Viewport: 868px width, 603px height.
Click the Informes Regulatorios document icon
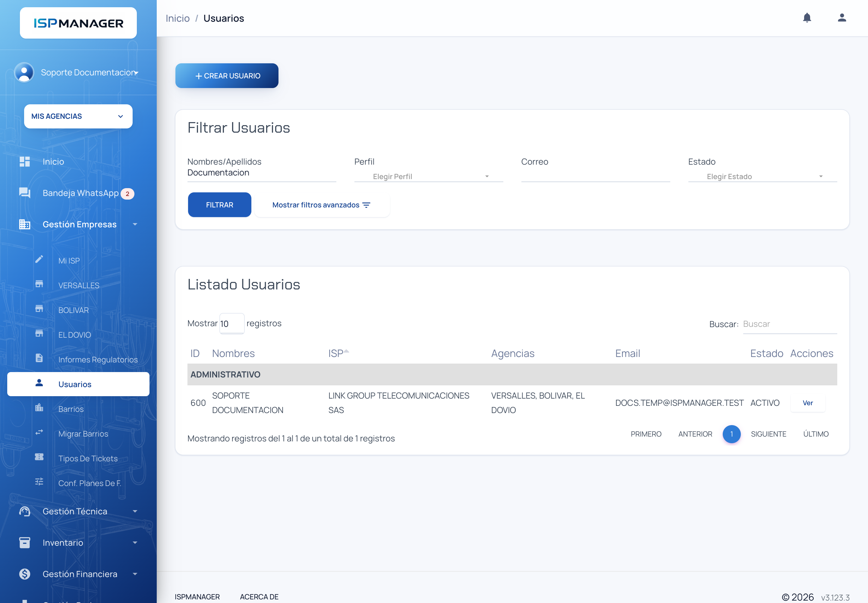coord(39,358)
